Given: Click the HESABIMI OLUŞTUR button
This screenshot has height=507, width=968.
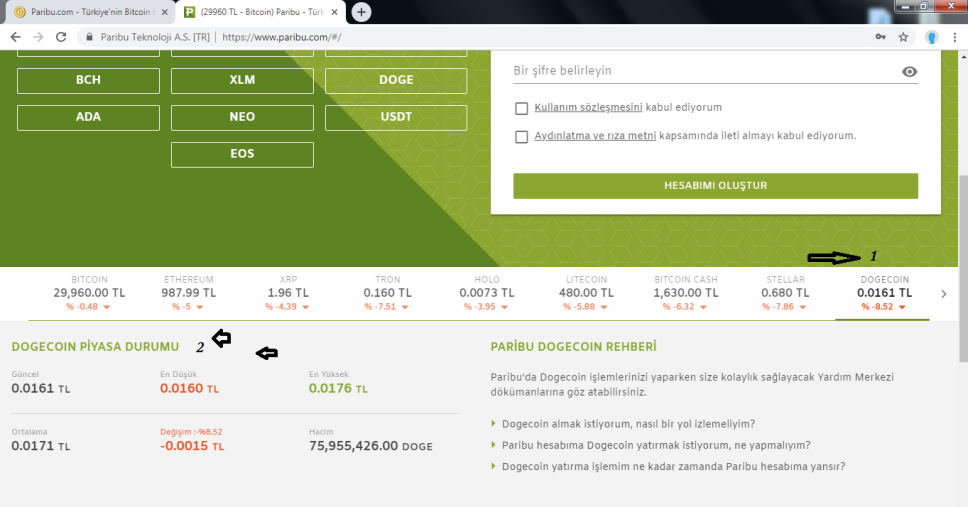Looking at the screenshot, I should (716, 186).
